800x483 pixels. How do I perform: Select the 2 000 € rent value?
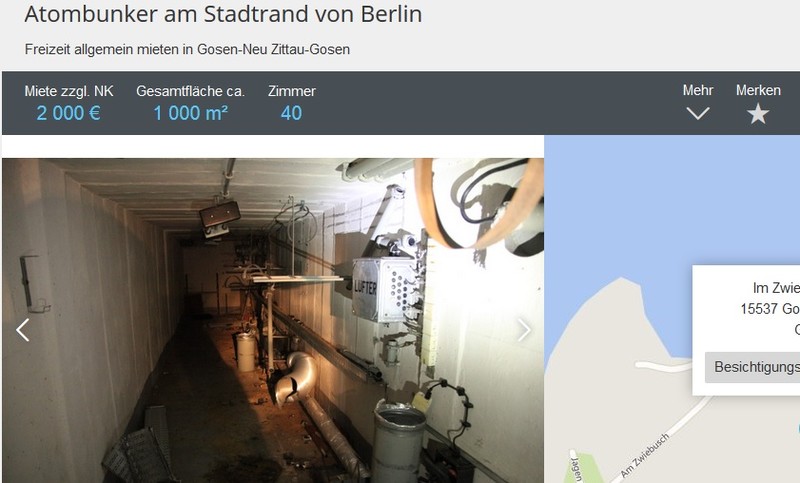[68, 113]
